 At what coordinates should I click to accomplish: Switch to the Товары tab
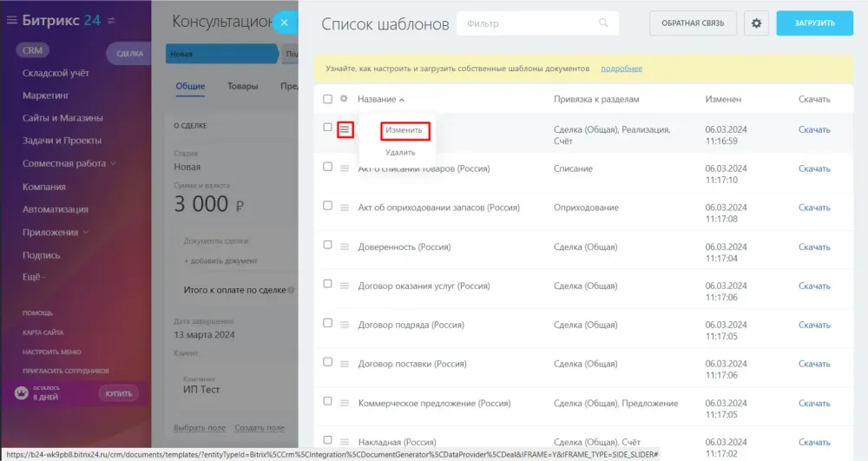click(x=242, y=86)
